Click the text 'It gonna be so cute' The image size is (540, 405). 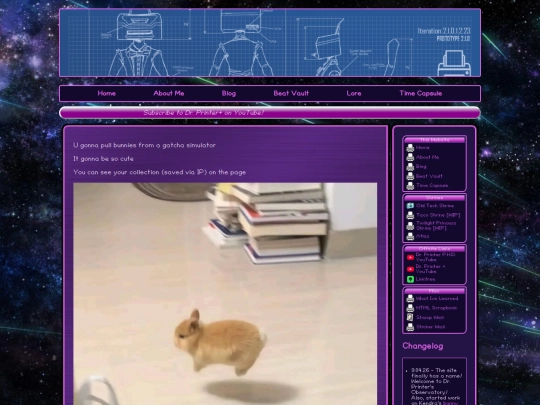point(103,159)
